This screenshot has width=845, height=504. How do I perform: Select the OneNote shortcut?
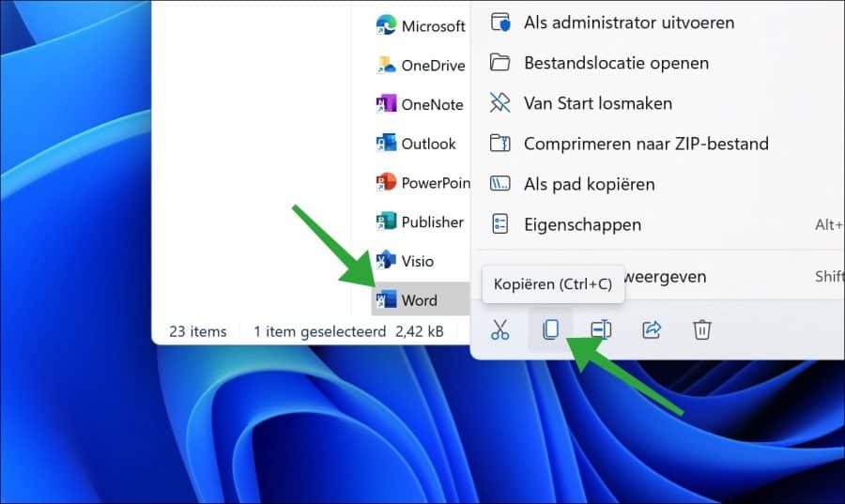click(x=421, y=104)
